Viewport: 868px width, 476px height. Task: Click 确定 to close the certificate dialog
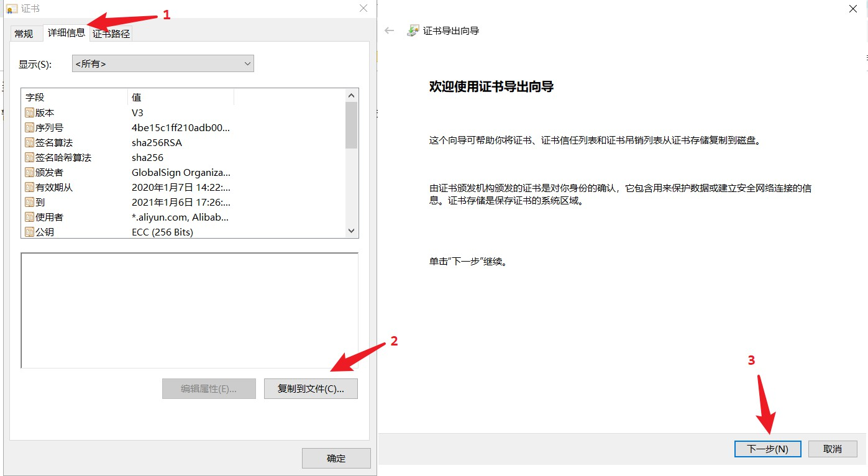336,458
